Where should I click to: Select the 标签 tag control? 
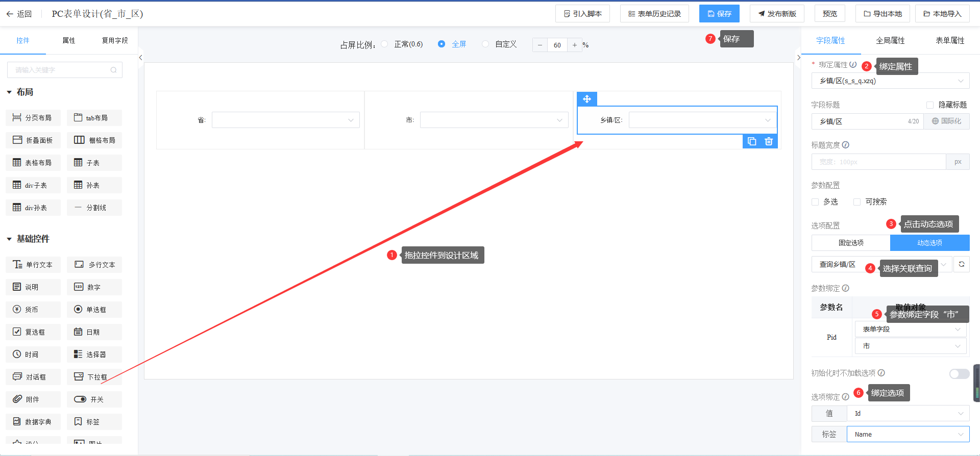(x=94, y=422)
